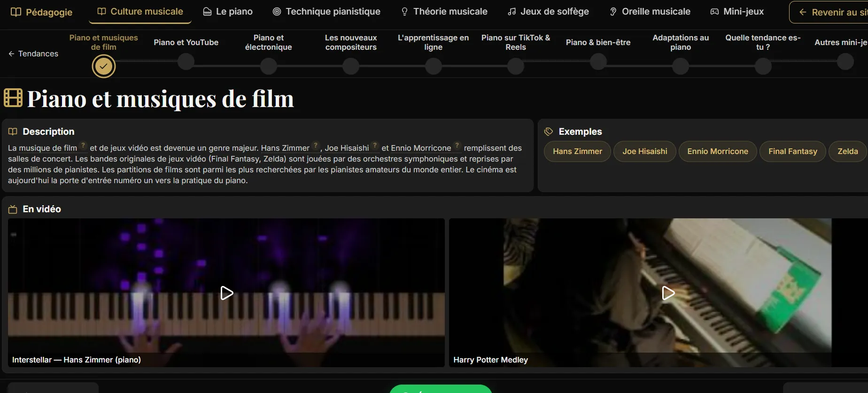The width and height of the screenshot is (868, 393).
Task: Click the Piano et électronique step label
Action: 269,42
